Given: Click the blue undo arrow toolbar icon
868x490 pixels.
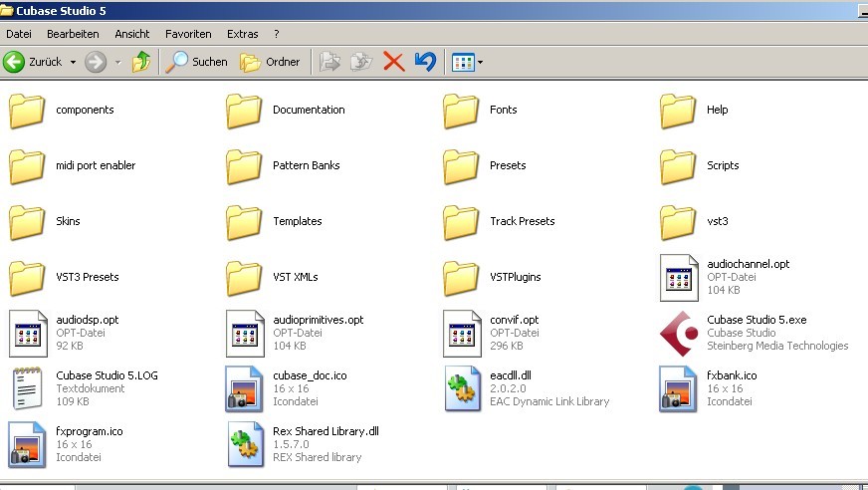Looking at the screenshot, I should click(425, 62).
